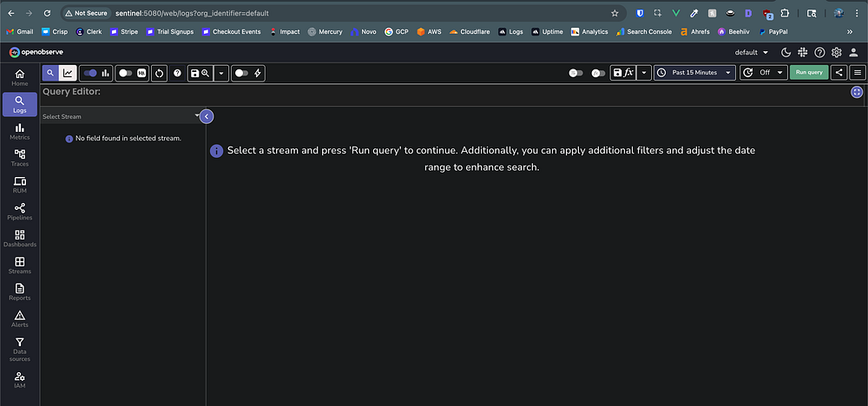Viewport: 868px width, 406px height.
Task: Open the Uptime bookmark
Action: pos(547,31)
